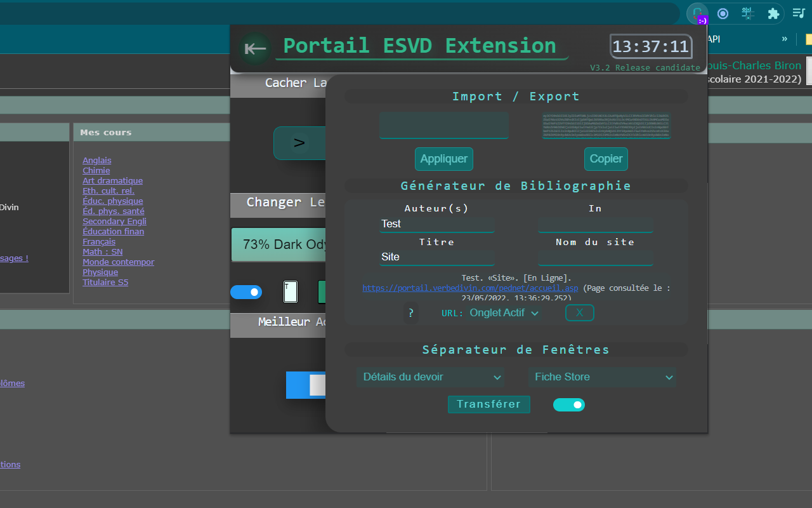
Task: Open the Extensions puzzle piece menu
Action: 773,13
